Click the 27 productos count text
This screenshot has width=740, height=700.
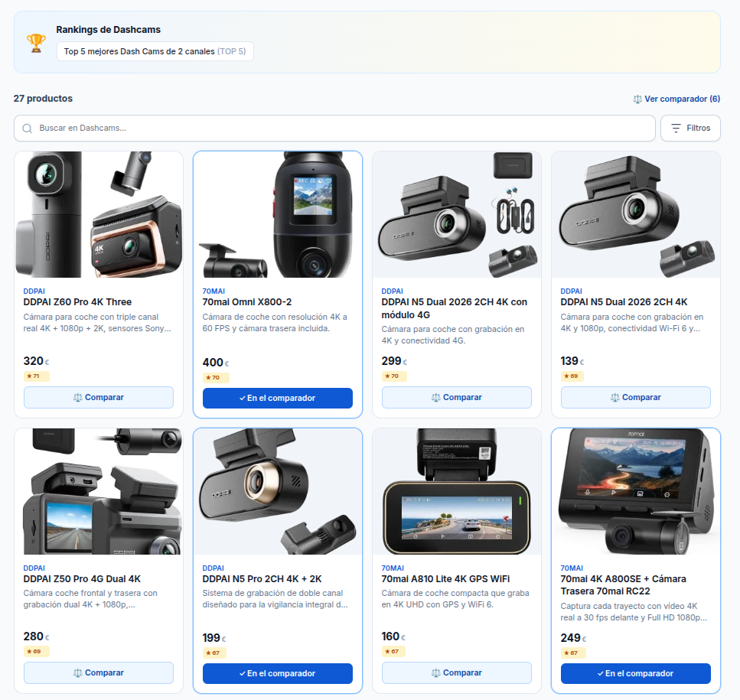43,99
